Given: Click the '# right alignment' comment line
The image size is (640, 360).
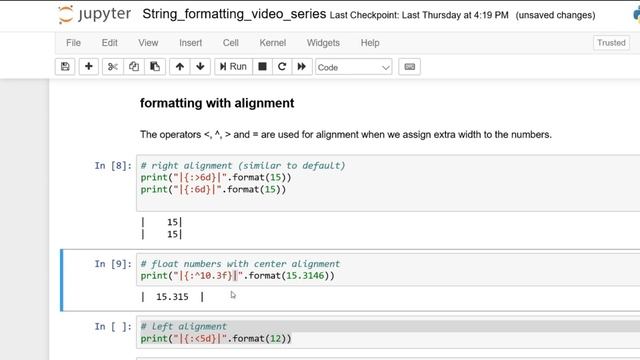Looking at the screenshot, I should (243, 166).
